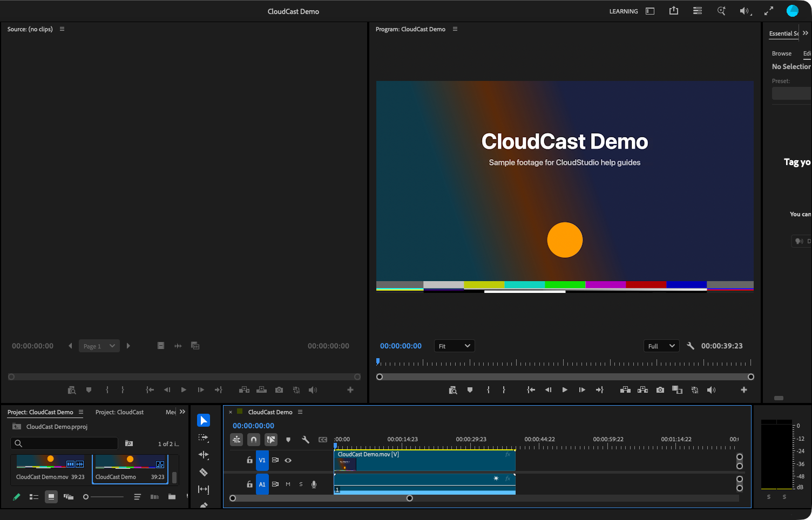Image resolution: width=812 pixels, height=520 pixels.
Task: Open Program panel hamburger menu
Action: [x=455, y=29]
